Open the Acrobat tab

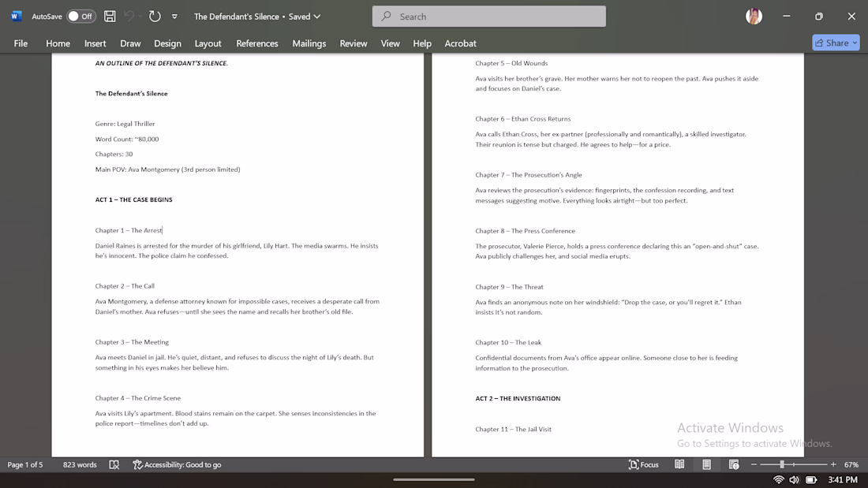click(x=460, y=43)
